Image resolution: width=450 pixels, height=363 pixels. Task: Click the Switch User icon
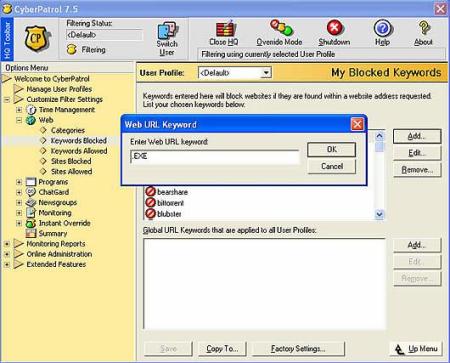coord(167,31)
